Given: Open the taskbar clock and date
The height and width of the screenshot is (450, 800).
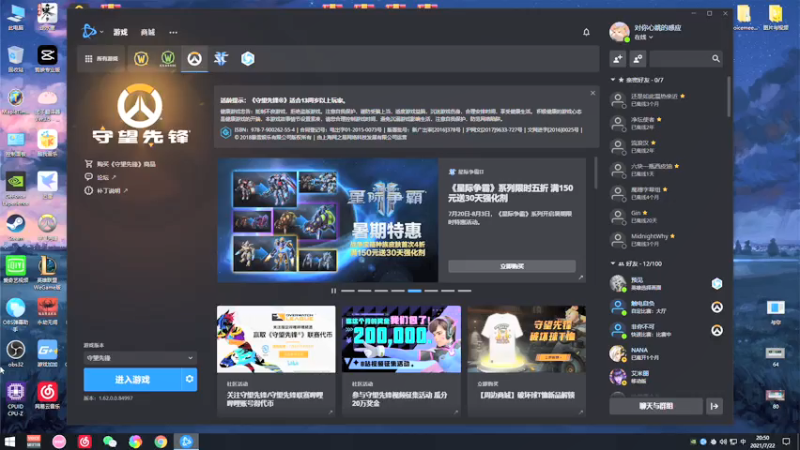Looking at the screenshot, I should click(763, 441).
